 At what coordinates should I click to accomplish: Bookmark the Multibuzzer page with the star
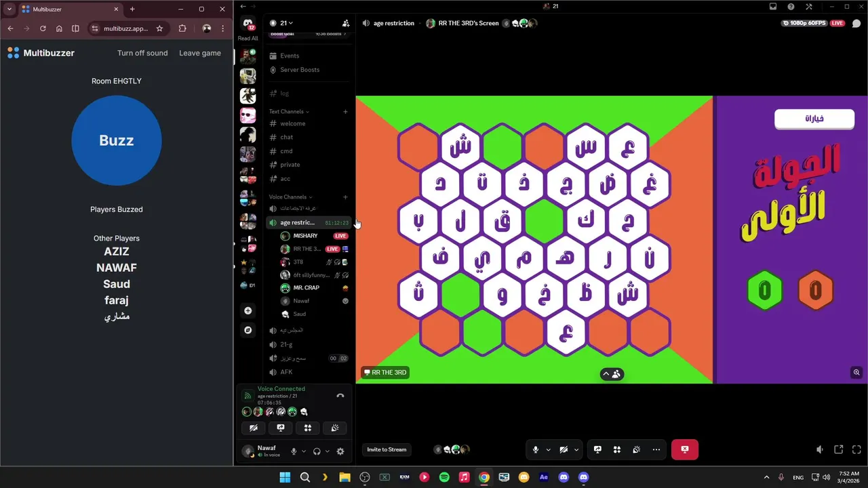click(x=159, y=28)
